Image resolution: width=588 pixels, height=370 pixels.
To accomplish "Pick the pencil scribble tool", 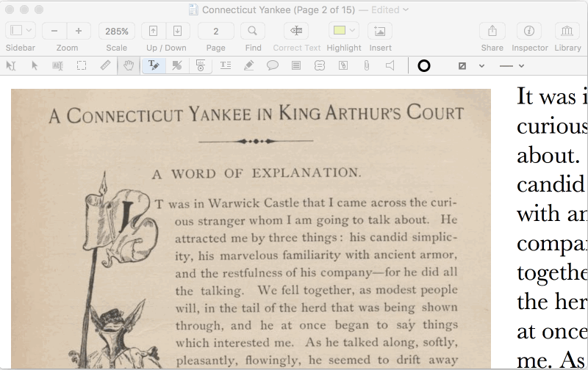I will click(x=248, y=66).
